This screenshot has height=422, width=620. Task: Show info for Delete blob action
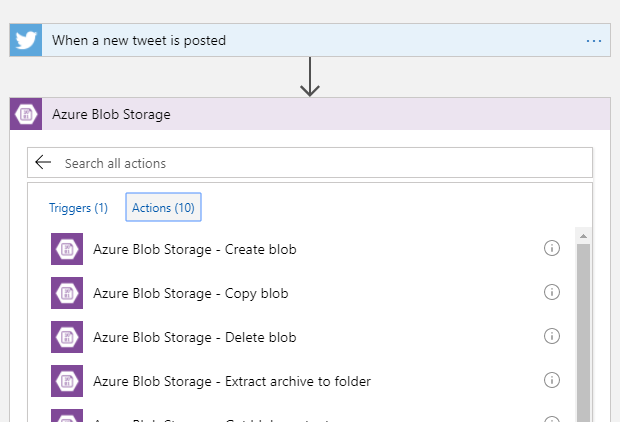551,336
